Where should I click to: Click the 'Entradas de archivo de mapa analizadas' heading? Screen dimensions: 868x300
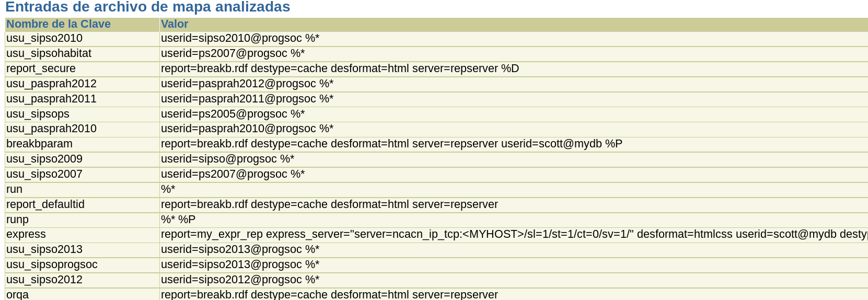tap(147, 7)
